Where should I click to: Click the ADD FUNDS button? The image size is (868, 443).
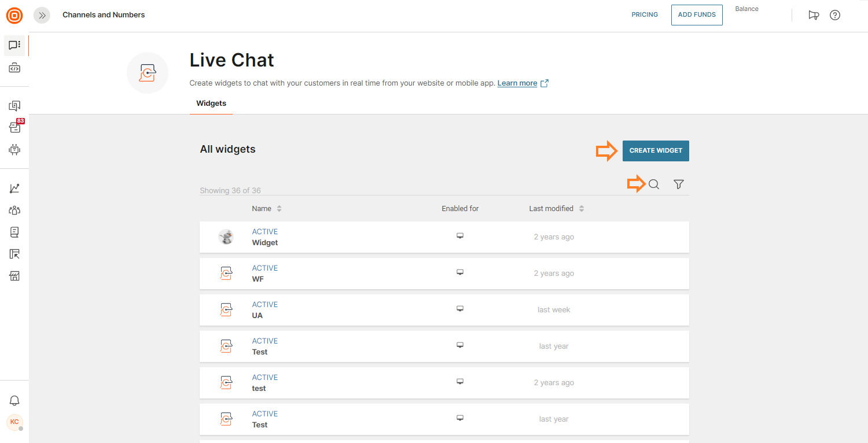coord(697,15)
